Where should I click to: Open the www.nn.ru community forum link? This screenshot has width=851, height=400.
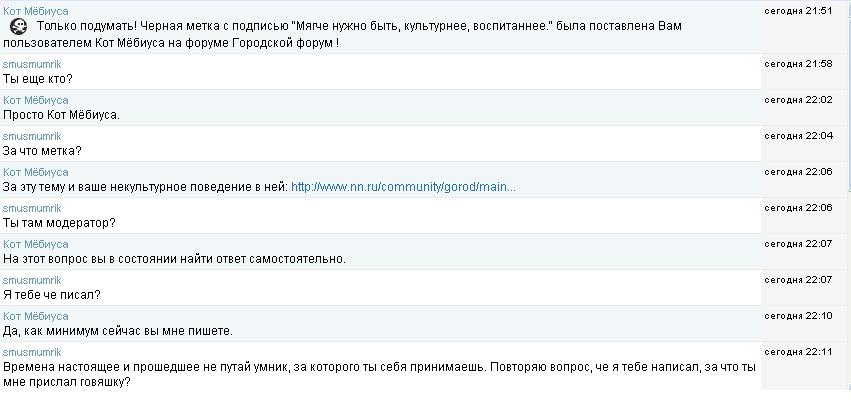[403, 187]
